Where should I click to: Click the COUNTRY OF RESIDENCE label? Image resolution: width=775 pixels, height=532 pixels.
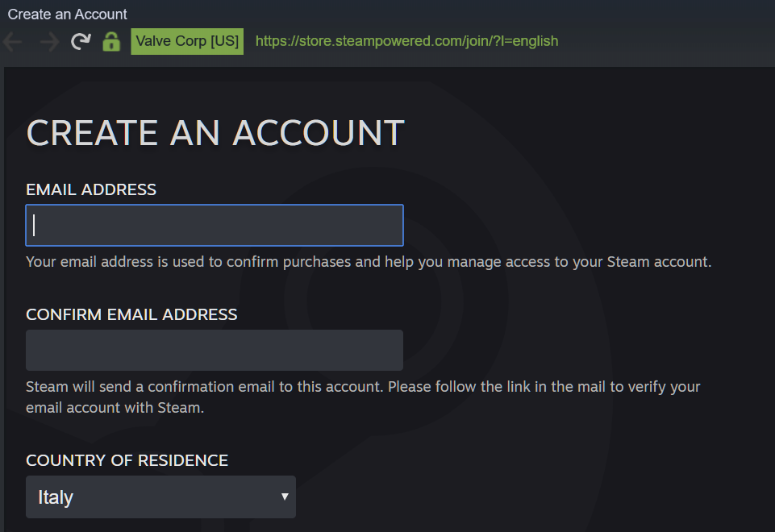(x=127, y=460)
